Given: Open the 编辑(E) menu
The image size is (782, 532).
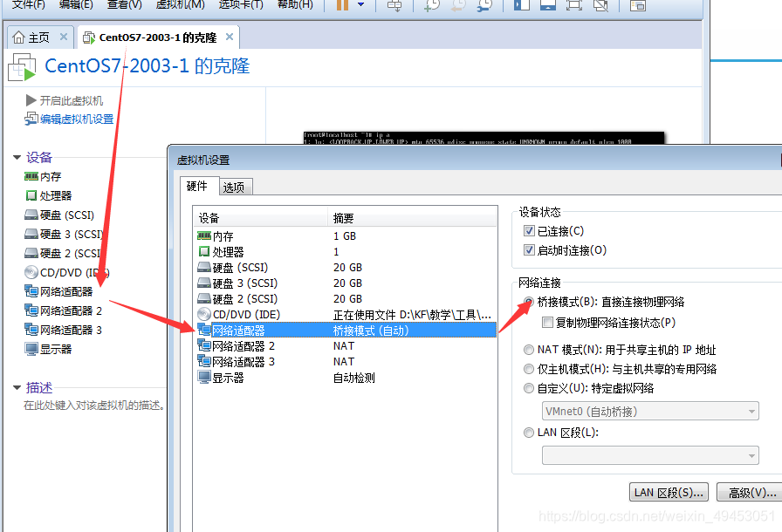Looking at the screenshot, I should (76, 5).
